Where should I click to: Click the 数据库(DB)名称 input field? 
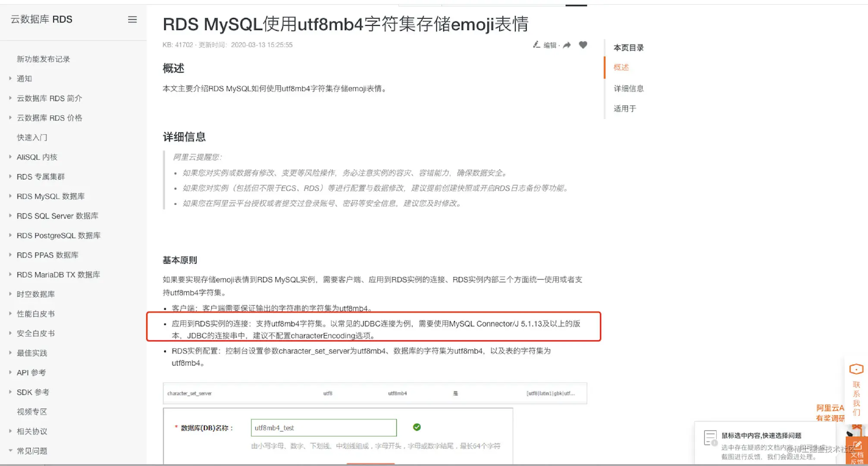coord(324,428)
